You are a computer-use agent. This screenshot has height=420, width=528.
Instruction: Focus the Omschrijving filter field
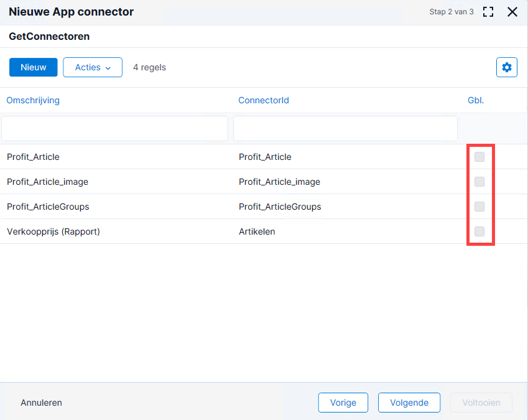(115, 129)
